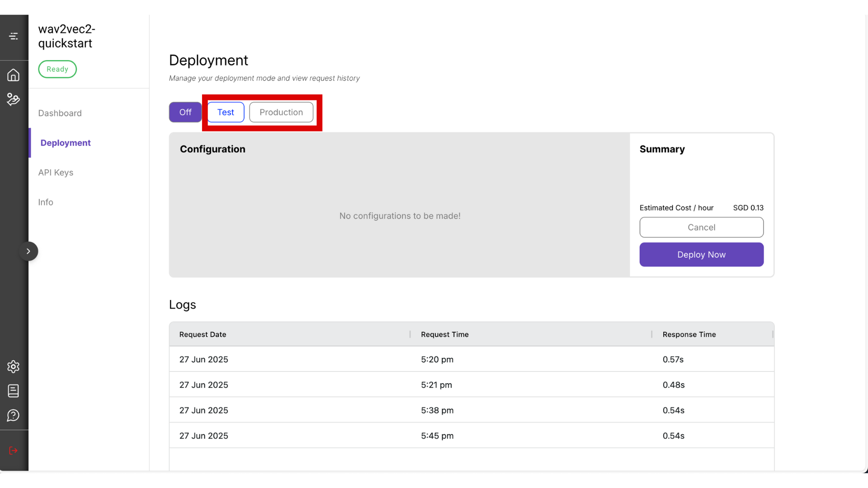This screenshot has width=868, height=488.
Task: Select the 5:20 pm request time cell
Action: (437, 359)
